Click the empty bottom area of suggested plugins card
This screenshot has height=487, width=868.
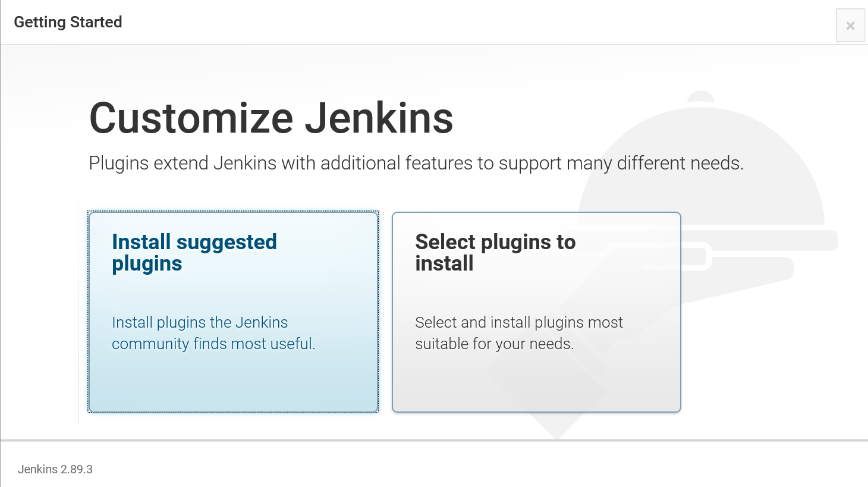(233, 384)
